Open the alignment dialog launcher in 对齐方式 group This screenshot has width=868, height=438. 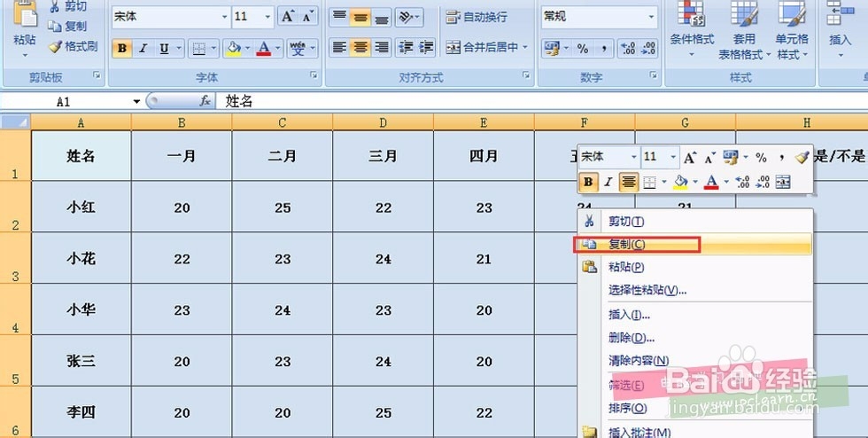pos(526,74)
